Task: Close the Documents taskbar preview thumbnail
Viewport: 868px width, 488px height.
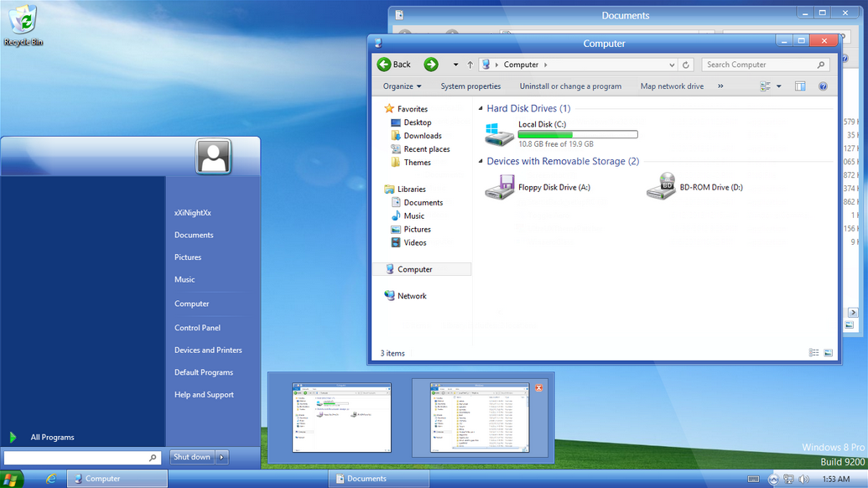Action: pyautogui.click(x=538, y=388)
